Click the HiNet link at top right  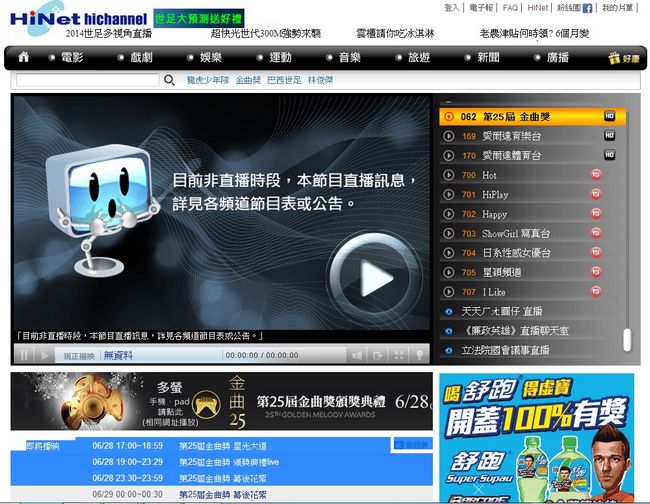tap(538, 8)
